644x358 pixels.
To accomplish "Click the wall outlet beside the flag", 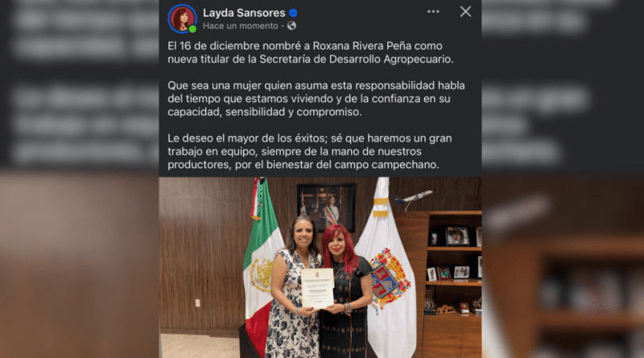I will 197,303.
